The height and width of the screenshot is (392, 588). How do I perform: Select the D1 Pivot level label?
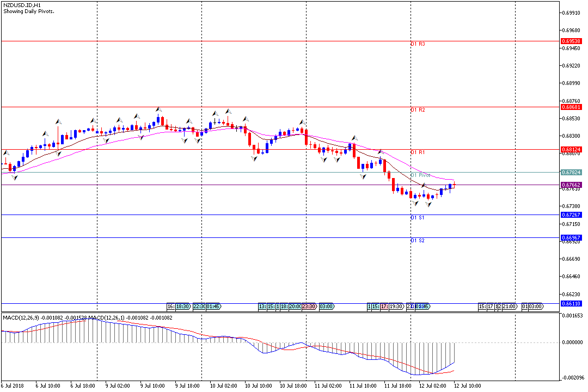coord(420,175)
